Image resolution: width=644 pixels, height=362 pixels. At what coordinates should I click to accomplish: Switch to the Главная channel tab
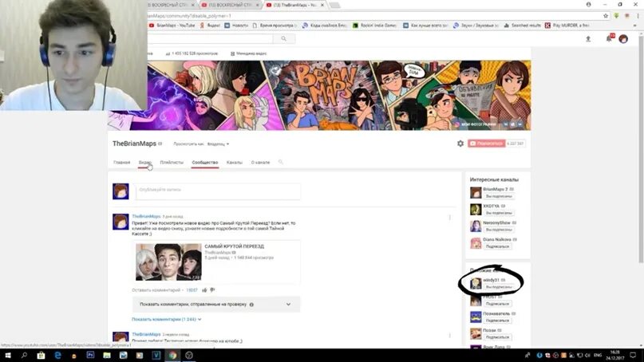point(121,163)
